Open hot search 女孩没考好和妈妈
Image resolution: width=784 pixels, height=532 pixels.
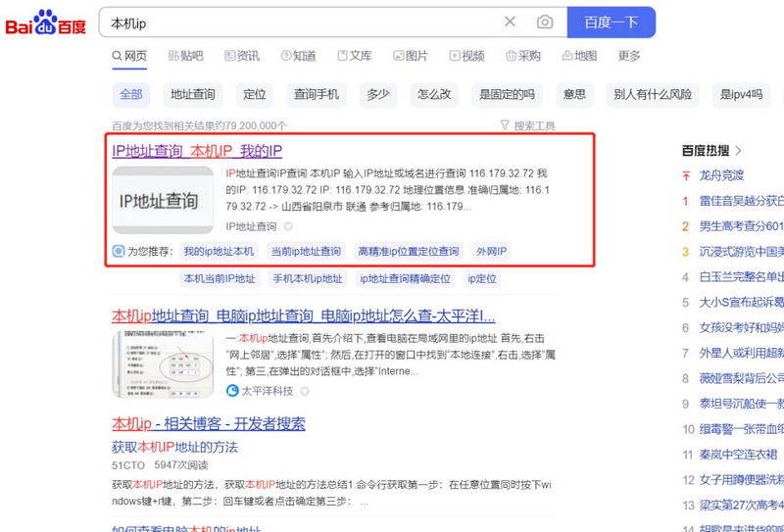742,328
